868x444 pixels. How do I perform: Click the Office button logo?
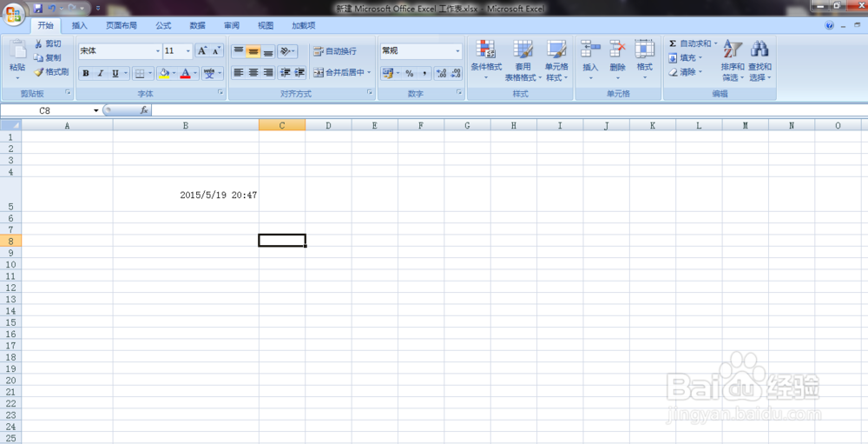14,14
